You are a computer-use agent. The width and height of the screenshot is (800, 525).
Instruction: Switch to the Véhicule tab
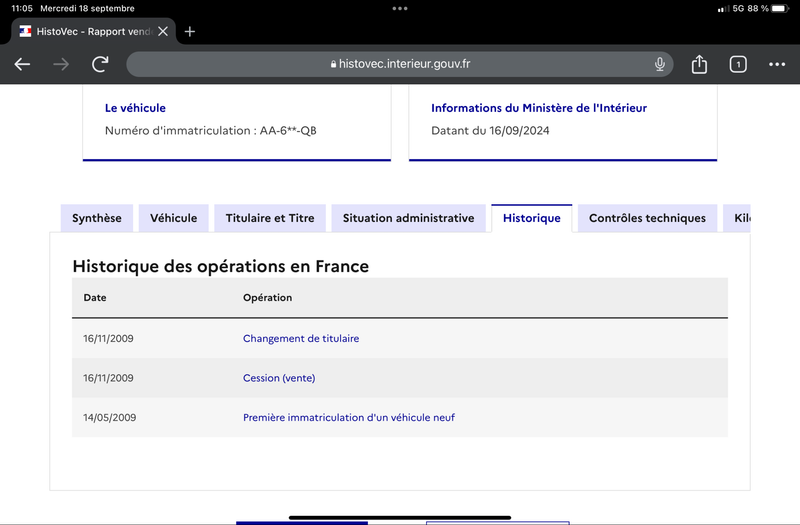tap(173, 218)
